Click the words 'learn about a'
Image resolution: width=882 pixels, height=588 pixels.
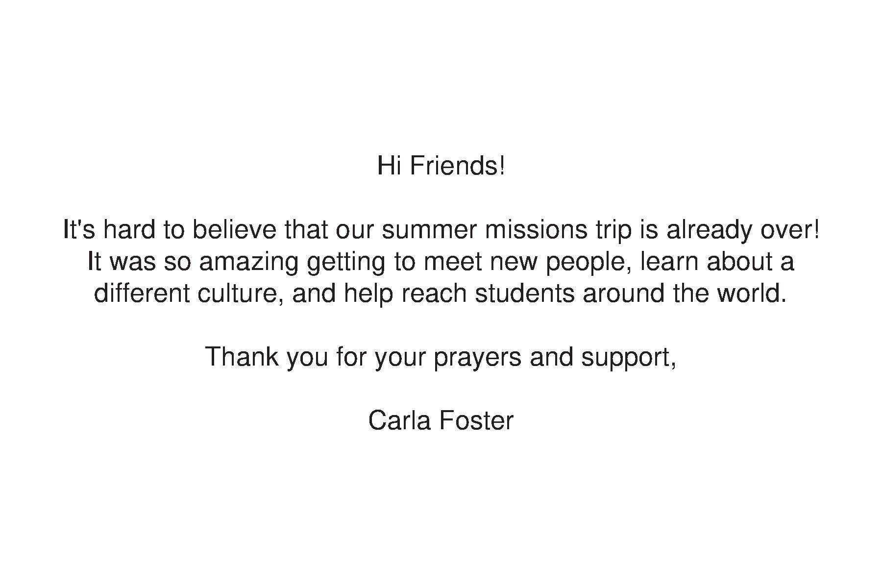tap(717, 261)
